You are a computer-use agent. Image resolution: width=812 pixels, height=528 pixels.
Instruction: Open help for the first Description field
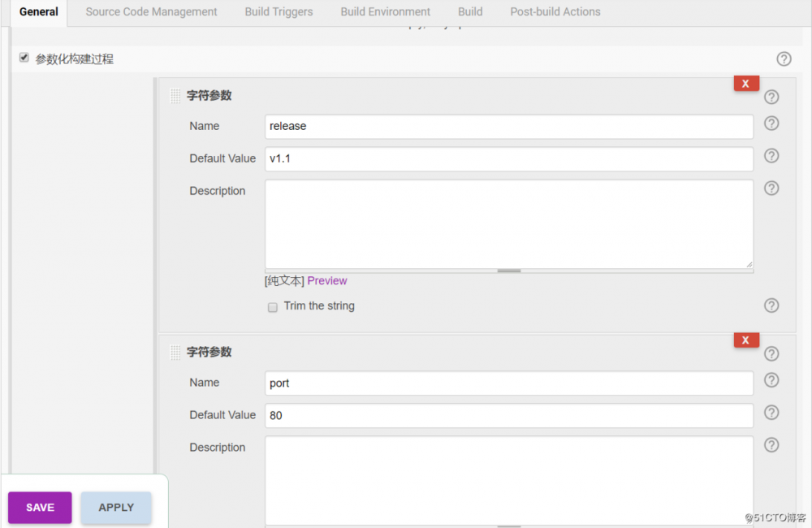coord(771,188)
